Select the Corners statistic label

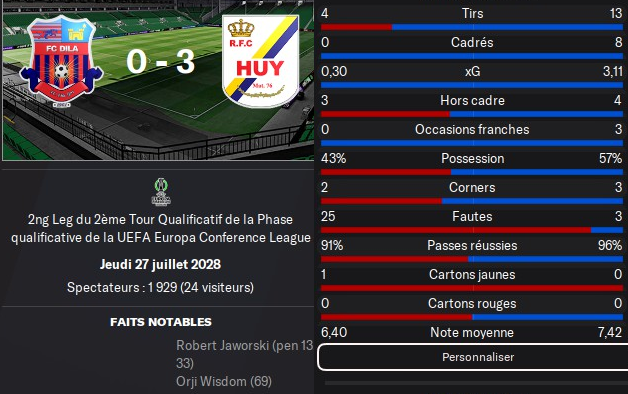tap(472, 187)
